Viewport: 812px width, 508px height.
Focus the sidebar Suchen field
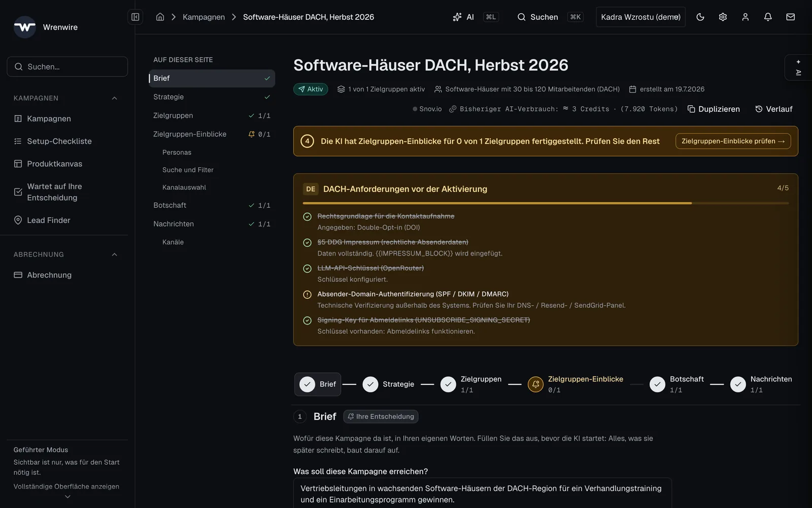(x=67, y=67)
